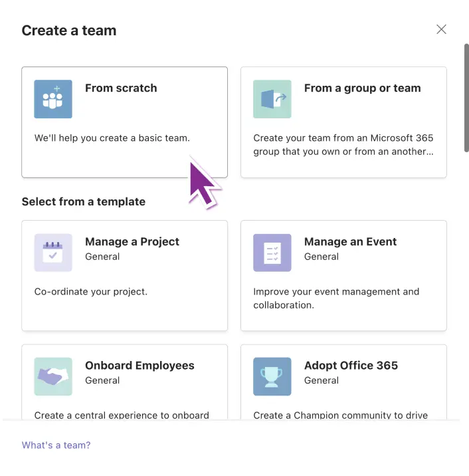Image resolution: width=469 pixels, height=476 pixels.
Task: Click the From scratch team icon
Action: click(53, 99)
